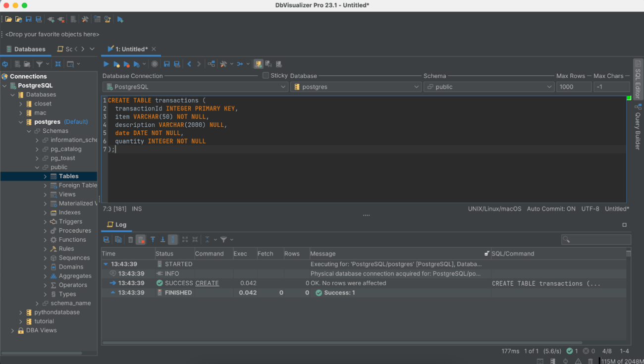The height and width of the screenshot is (364, 644).
Task: Copy log entries using the copy icon
Action: [x=118, y=239]
